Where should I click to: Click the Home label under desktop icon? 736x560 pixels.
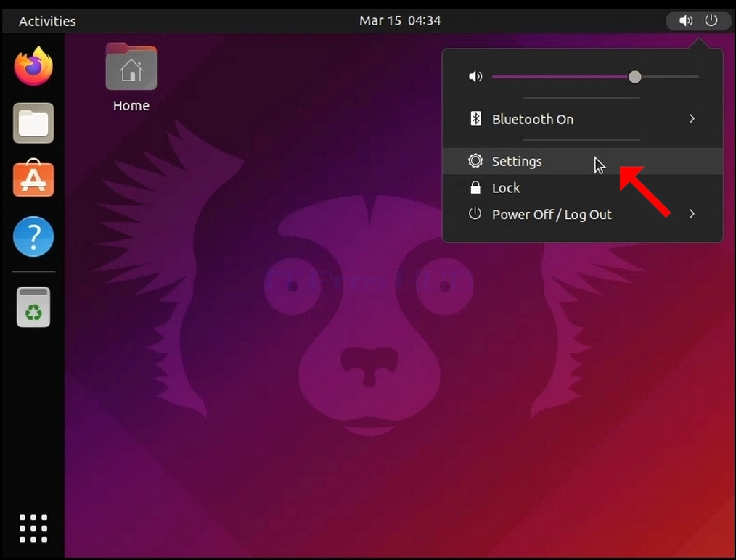tap(131, 105)
